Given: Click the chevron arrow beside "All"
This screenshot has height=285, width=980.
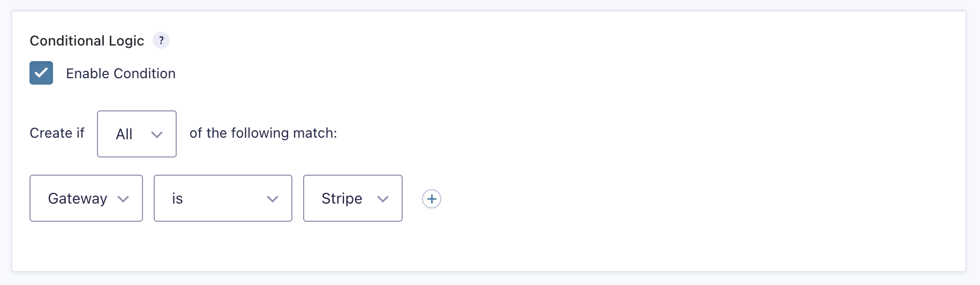Looking at the screenshot, I should point(157,134).
